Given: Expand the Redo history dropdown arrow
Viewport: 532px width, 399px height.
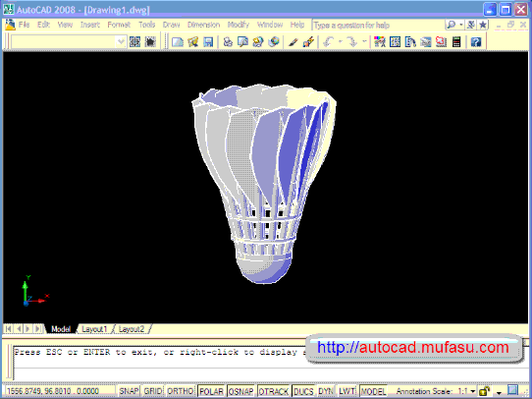Looking at the screenshot, I should (364, 42).
